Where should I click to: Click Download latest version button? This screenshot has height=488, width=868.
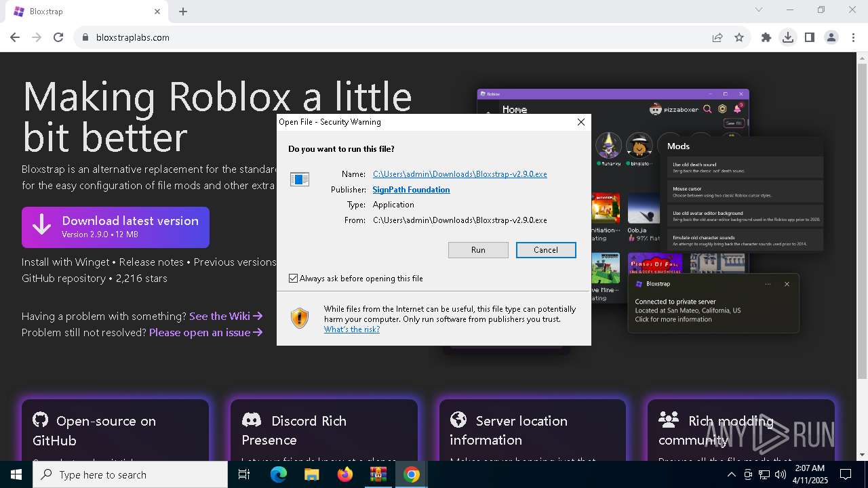click(115, 227)
